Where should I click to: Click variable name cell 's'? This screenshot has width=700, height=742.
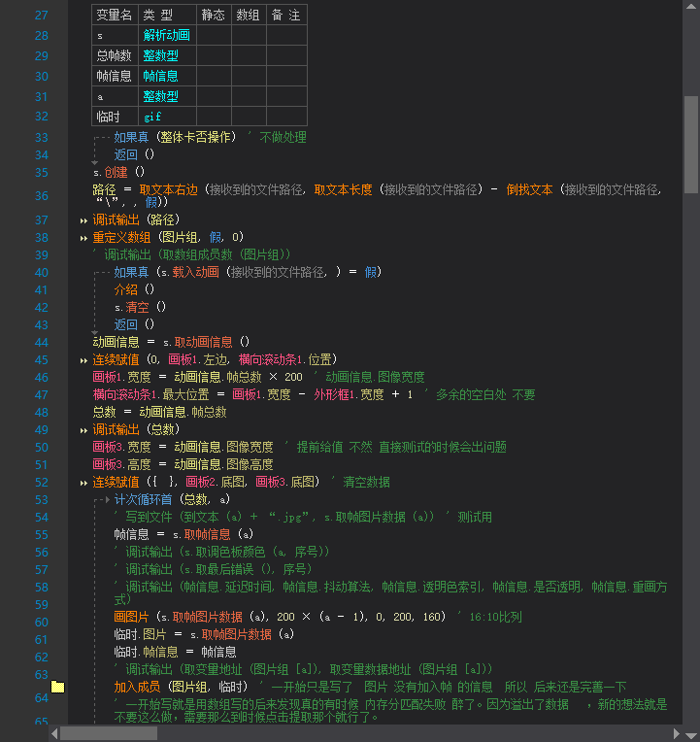tap(115, 36)
